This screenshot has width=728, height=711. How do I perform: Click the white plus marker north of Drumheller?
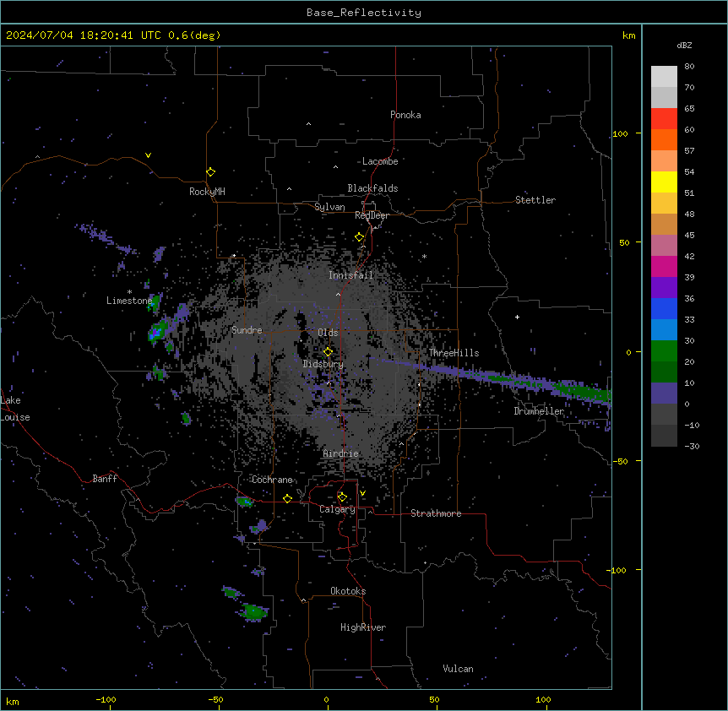coord(517,317)
